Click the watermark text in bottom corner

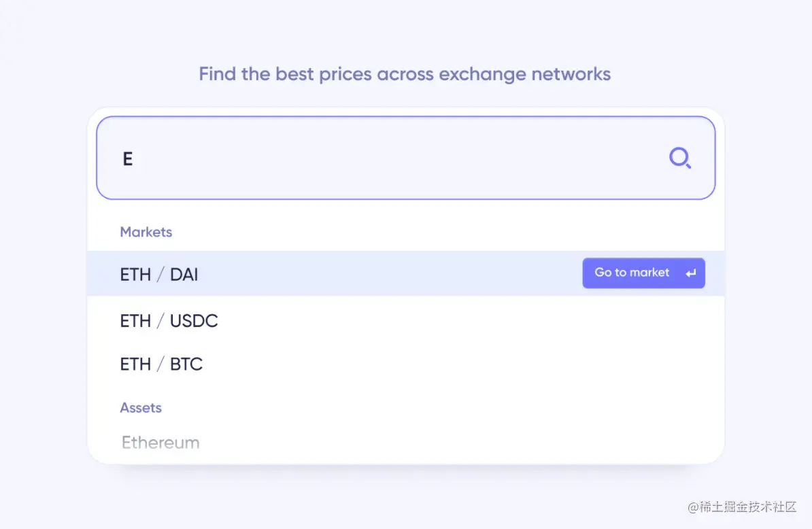[741, 507]
